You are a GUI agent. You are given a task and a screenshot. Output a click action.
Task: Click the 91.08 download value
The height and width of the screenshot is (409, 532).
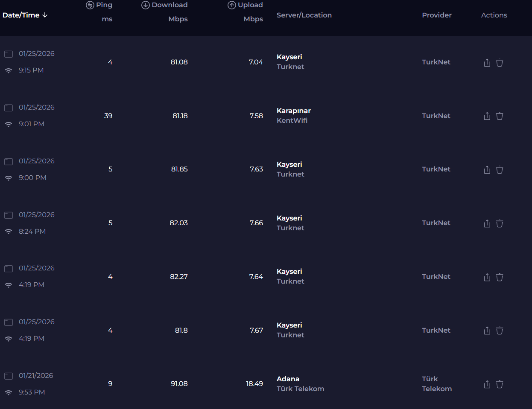[x=179, y=383]
